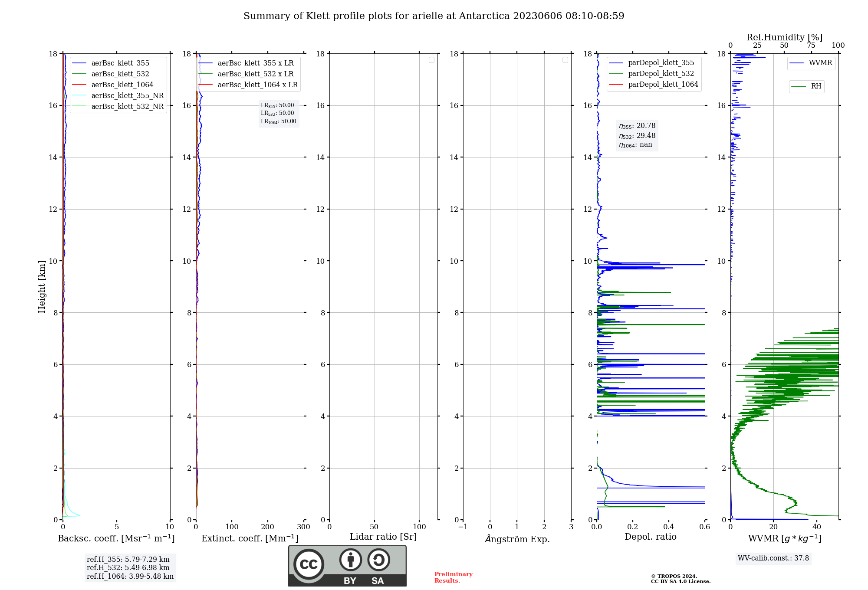Click the 'ref.H_355: 5.79-7.29 km' text
Image resolution: width=868 pixels, height=590 pixels.
tap(128, 560)
